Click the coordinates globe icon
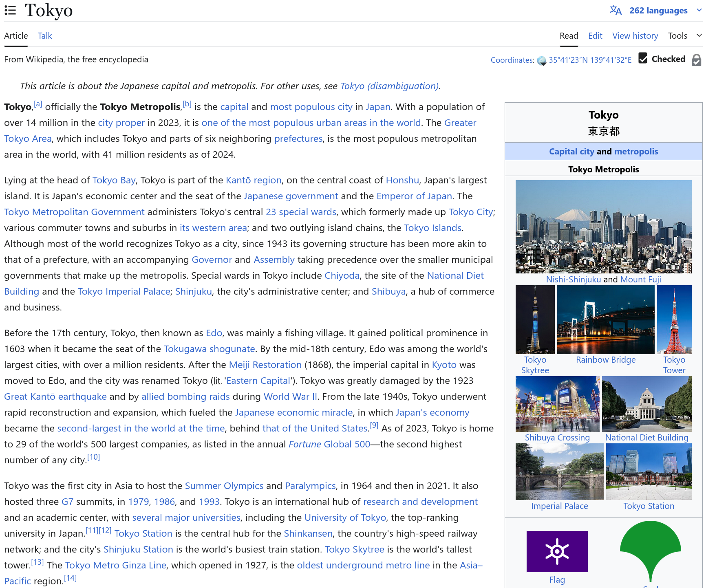 pos(542,61)
